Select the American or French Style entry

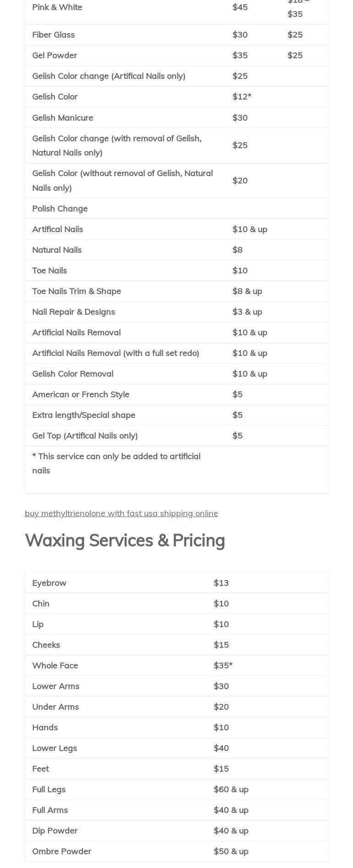tap(81, 395)
